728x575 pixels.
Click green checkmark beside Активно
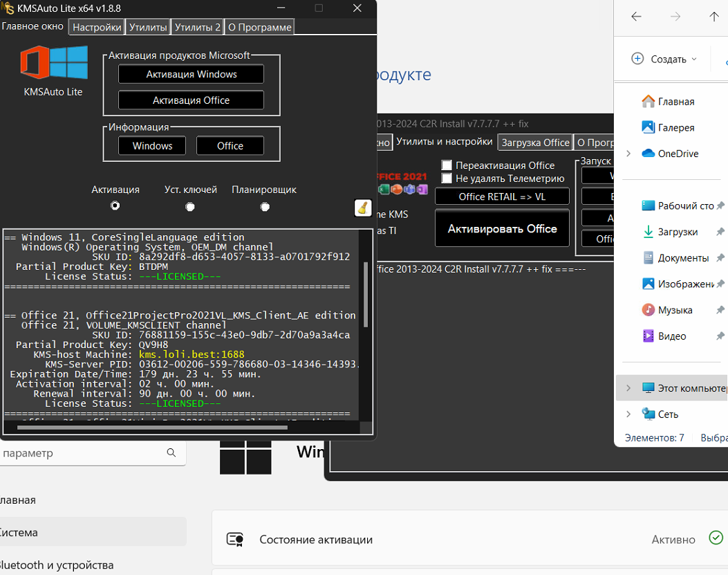coord(716,538)
